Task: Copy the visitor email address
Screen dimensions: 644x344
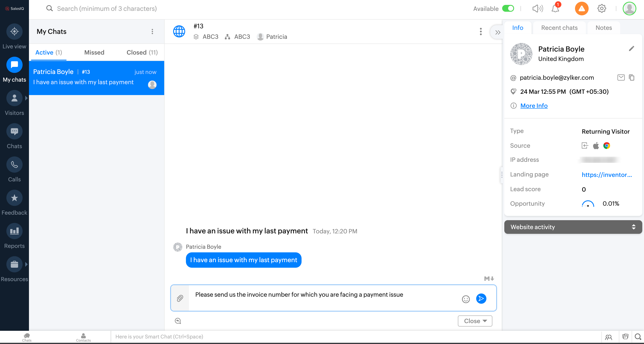Action: click(x=631, y=78)
